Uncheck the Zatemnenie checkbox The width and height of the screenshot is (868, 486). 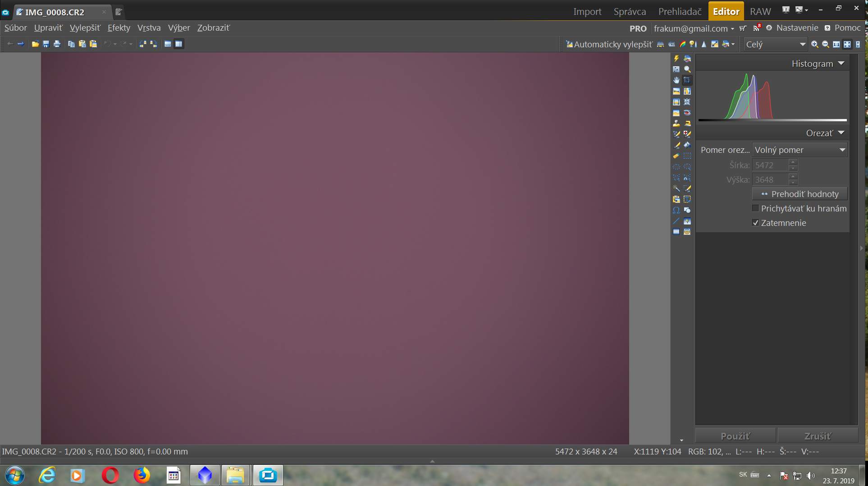(756, 223)
